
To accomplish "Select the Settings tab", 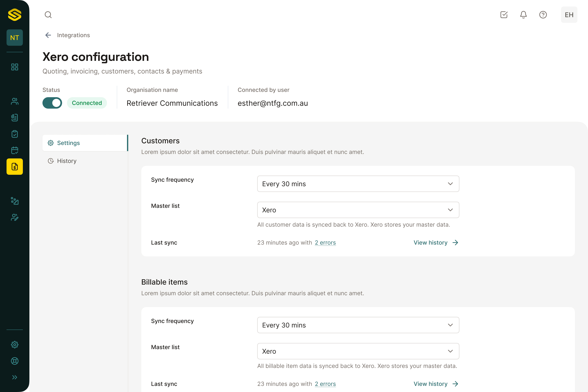I will click(68, 143).
